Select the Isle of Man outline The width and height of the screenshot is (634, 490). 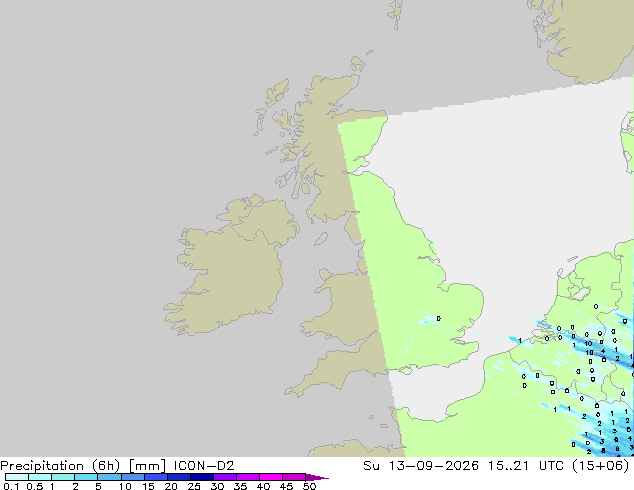coord(321,239)
